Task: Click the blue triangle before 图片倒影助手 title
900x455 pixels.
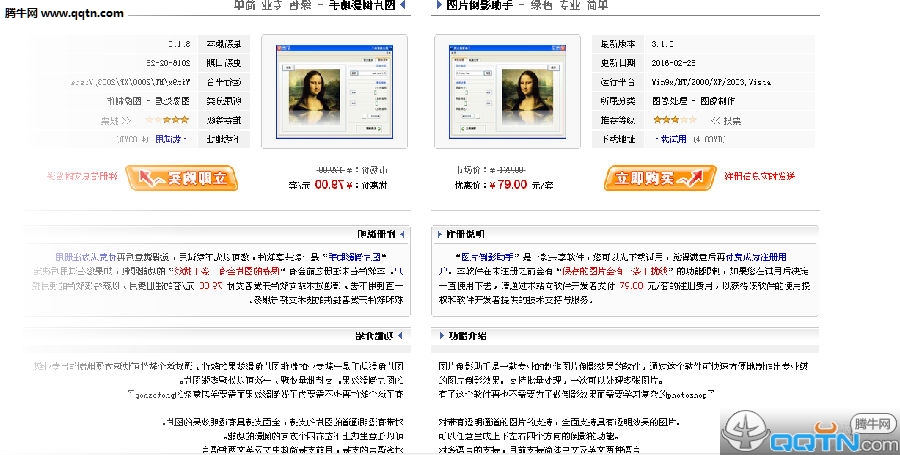Action: (x=439, y=5)
